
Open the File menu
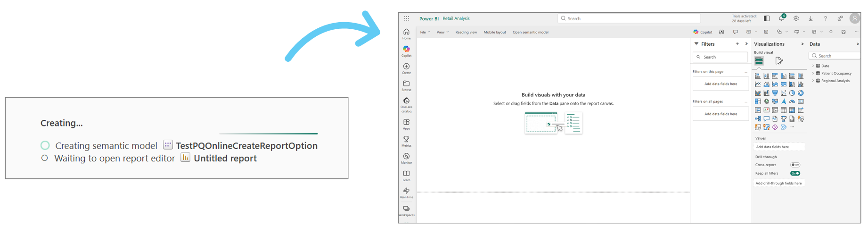point(425,32)
